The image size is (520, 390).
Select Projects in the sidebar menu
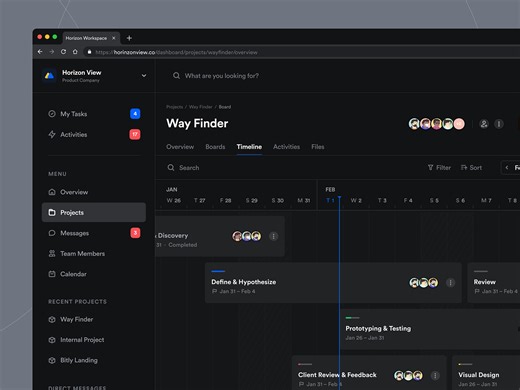[x=94, y=212]
